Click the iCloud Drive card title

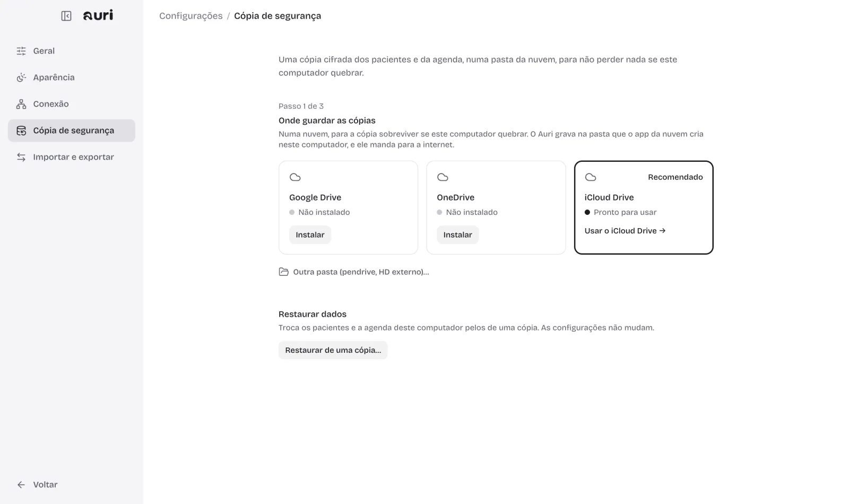(609, 197)
